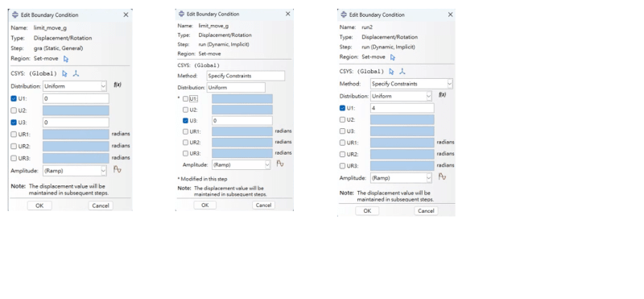Screen dimensions: 644x299
Task: Click U1 value field in gra step dialog
Action: [76, 98]
